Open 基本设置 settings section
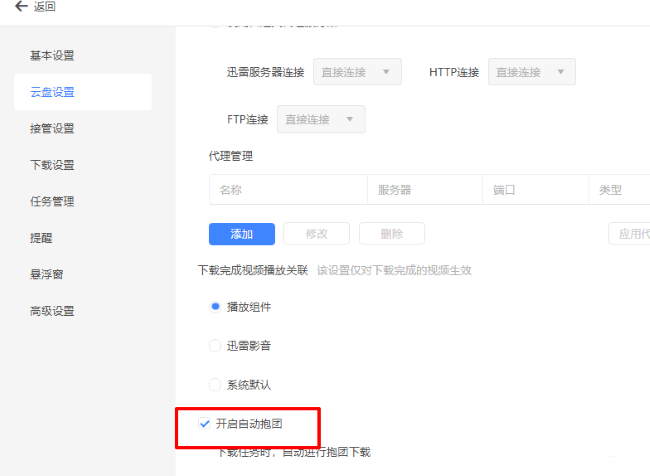 coord(52,55)
